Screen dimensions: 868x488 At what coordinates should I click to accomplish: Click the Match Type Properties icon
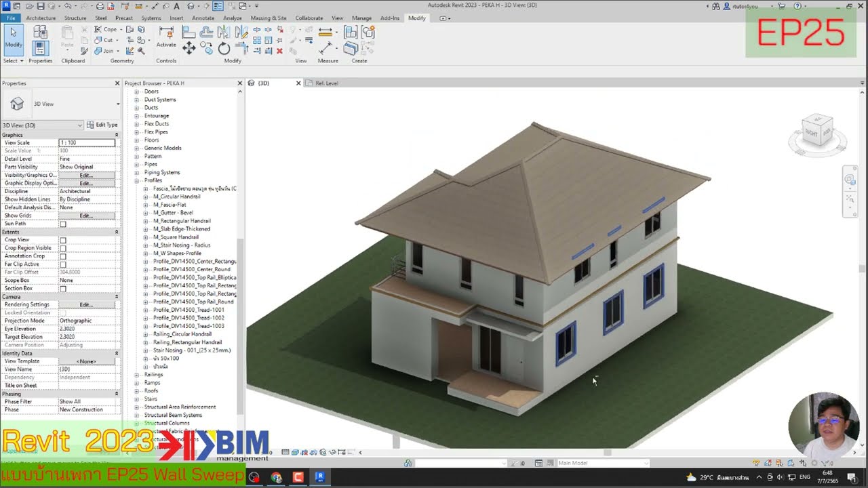coord(84,50)
